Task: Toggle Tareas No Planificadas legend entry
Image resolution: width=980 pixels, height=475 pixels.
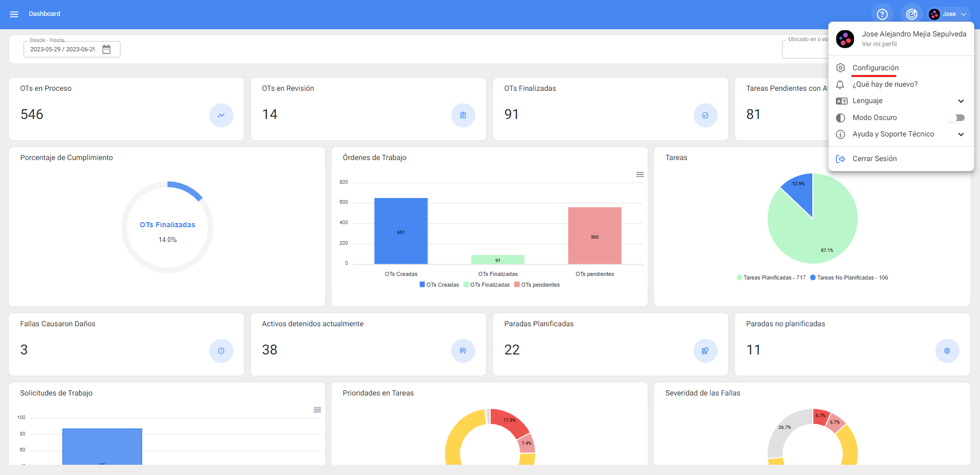Action: point(849,278)
